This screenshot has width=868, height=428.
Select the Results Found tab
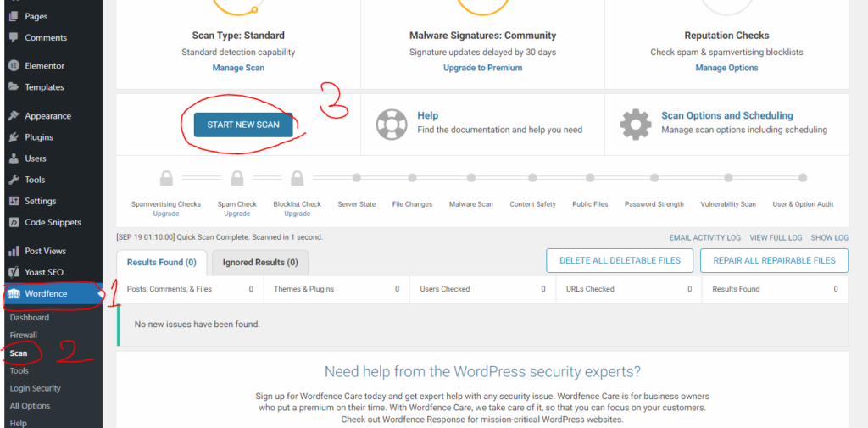tap(162, 263)
